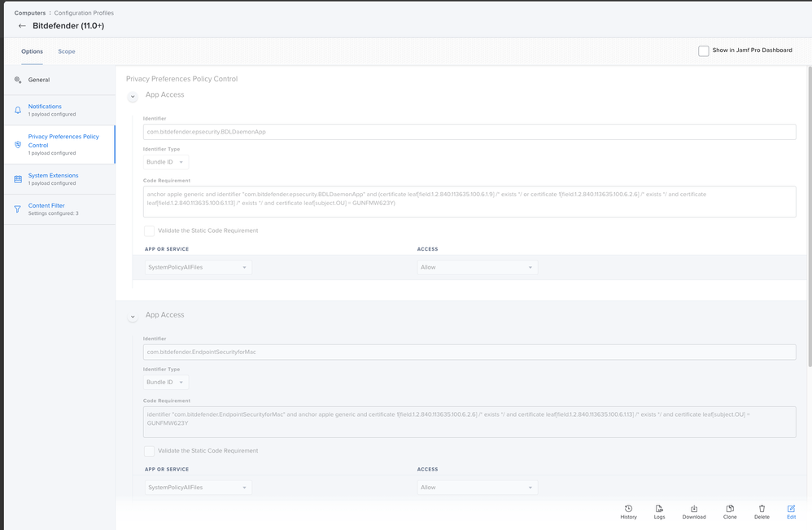Click the Content Filter funnel icon

pos(18,209)
